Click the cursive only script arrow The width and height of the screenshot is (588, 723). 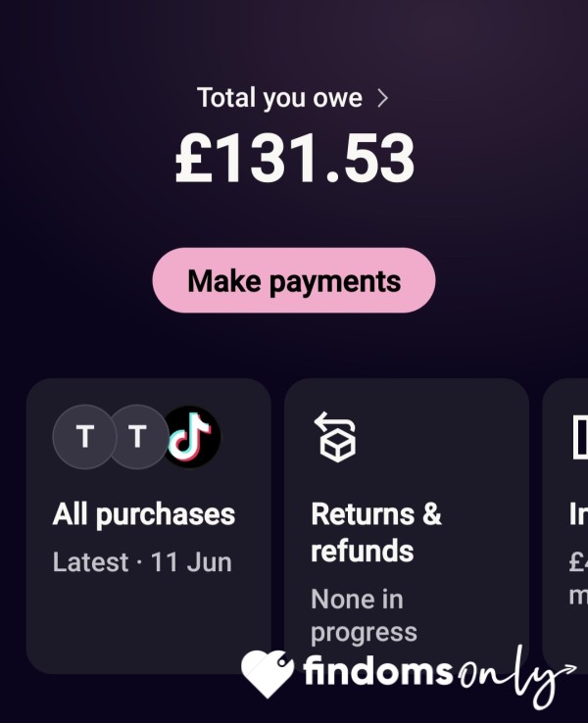click(516, 677)
